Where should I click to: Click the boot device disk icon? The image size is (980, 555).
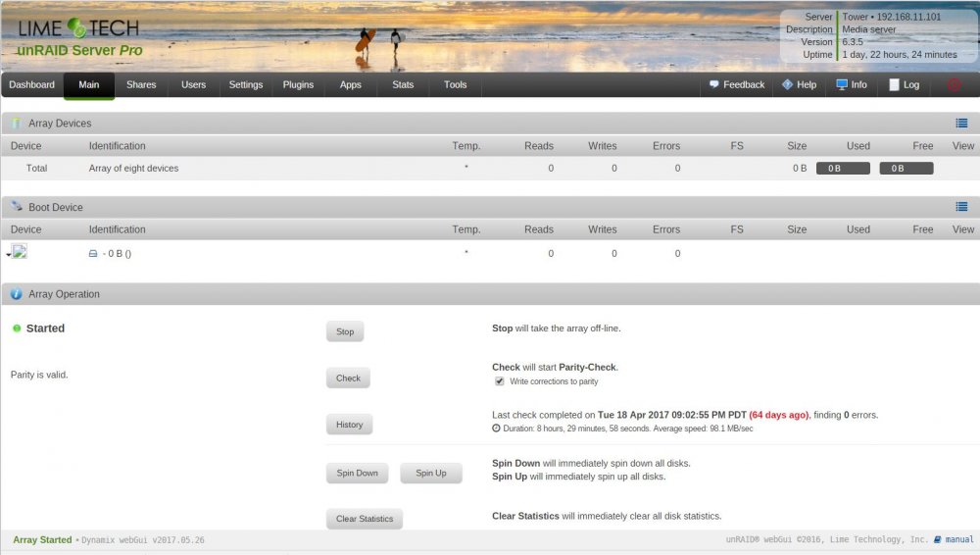coord(92,253)
